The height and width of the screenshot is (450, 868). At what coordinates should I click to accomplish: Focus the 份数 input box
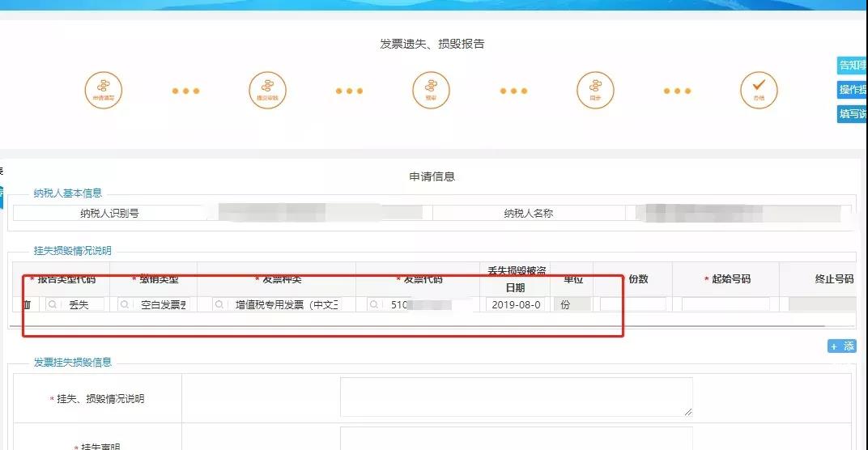[632, 304]
